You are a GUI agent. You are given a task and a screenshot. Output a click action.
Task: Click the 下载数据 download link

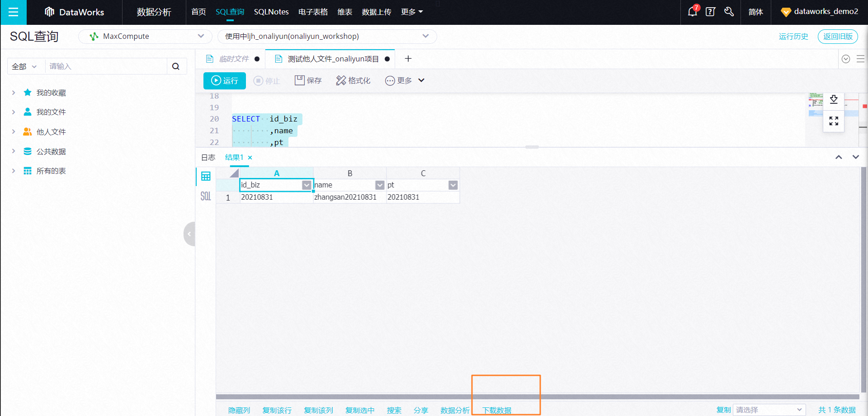click(497, 410)
